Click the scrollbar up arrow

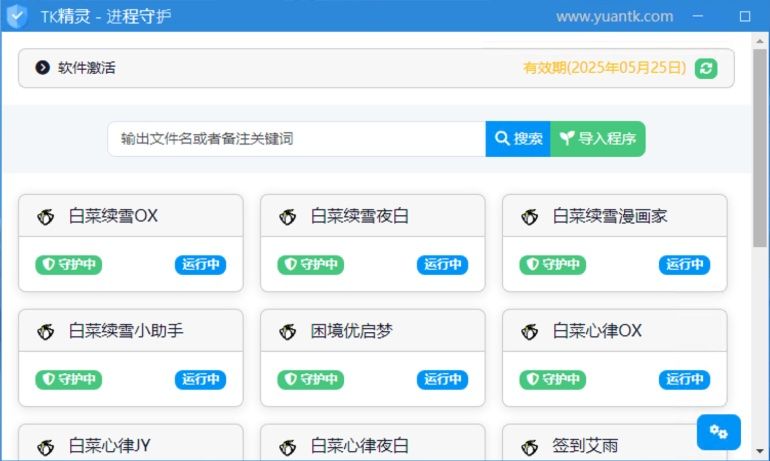[760, 41]
